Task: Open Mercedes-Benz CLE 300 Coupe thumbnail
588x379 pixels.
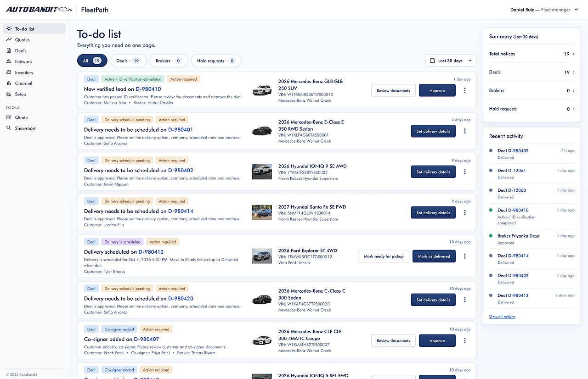Action: 262,340
